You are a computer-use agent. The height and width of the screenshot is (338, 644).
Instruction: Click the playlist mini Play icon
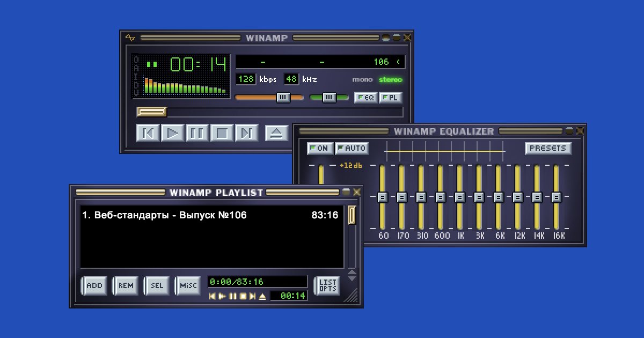(222, 296)
